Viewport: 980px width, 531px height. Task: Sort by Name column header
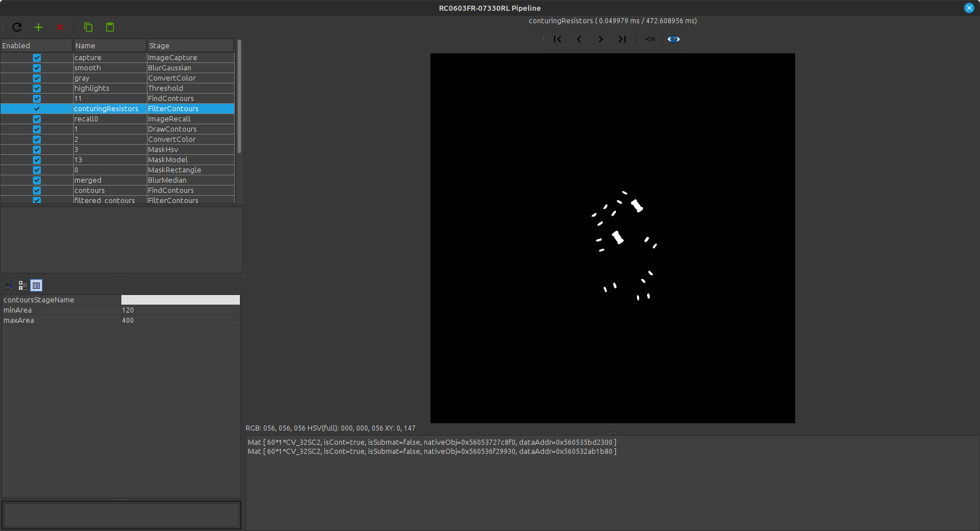click(x=109, y=45)
